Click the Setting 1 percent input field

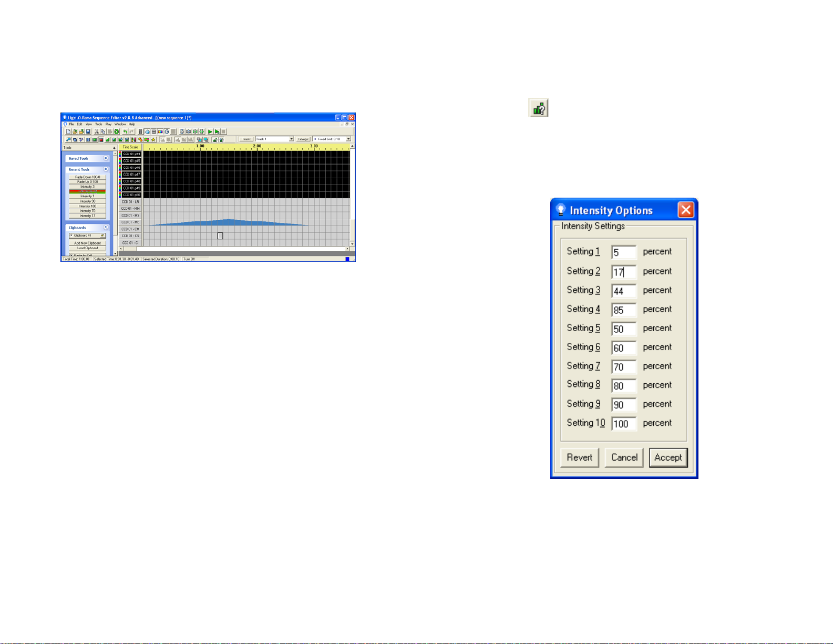click(x=624, y=252)
